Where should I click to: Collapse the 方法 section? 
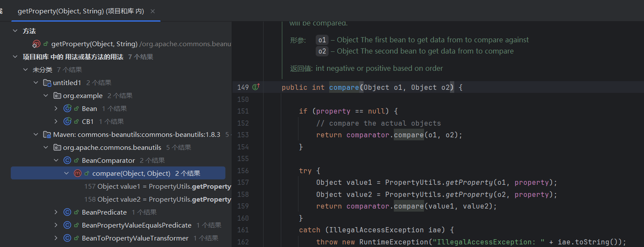16,31
